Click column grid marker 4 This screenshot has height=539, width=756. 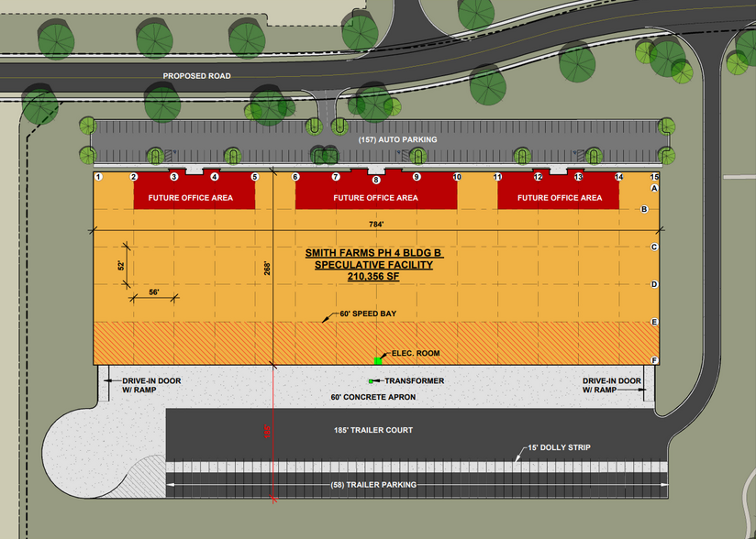(x=215, y=177)
